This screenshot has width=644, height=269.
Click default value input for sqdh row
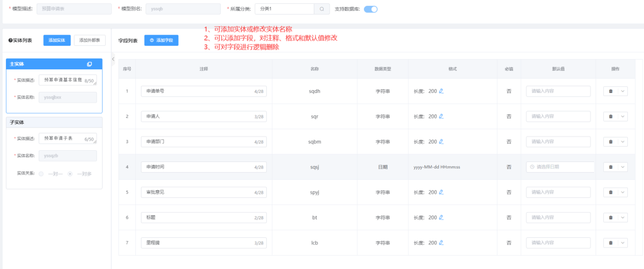[558, 91]
